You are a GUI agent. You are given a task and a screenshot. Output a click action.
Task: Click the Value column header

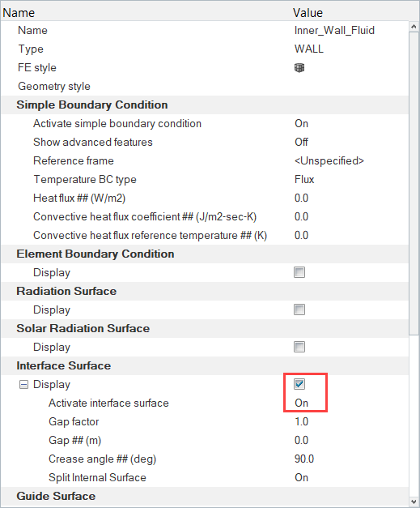point(308,13)
